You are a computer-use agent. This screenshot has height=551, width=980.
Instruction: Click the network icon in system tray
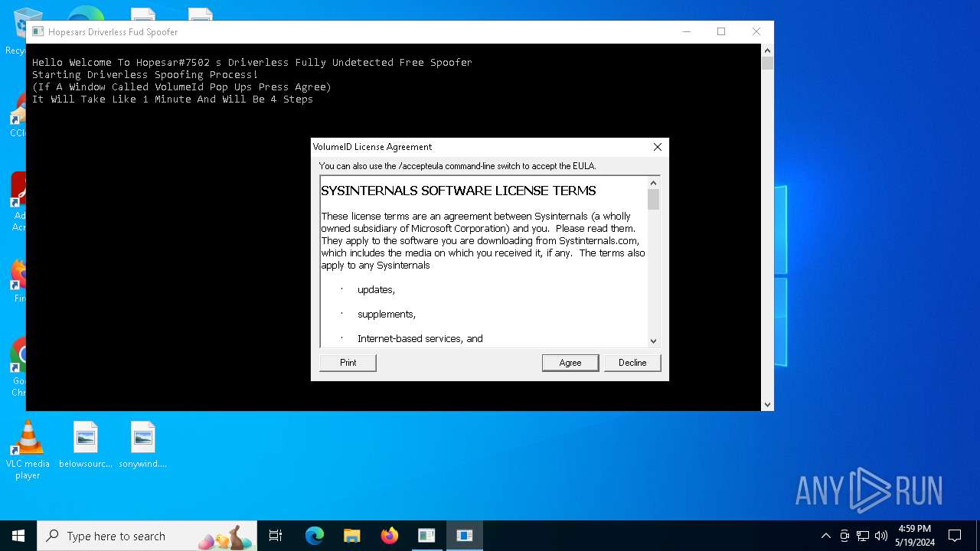pos(863,536)
